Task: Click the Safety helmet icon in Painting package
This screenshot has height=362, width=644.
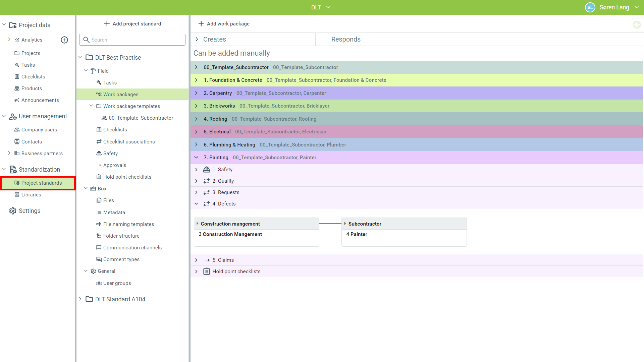Action: (x=207, y=170)
